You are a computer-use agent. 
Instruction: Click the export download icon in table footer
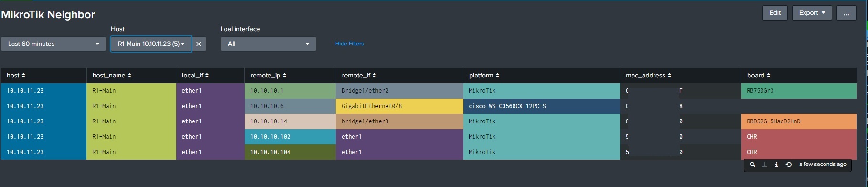coord(764,165)
